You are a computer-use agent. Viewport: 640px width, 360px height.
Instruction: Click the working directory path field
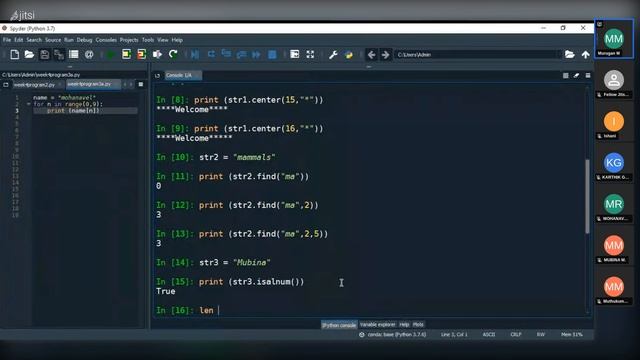pos(478,55)
